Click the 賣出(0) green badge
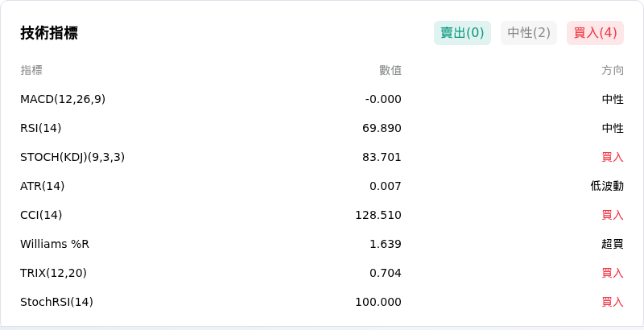This screenshot has height=330, width=644. (462, 33)
